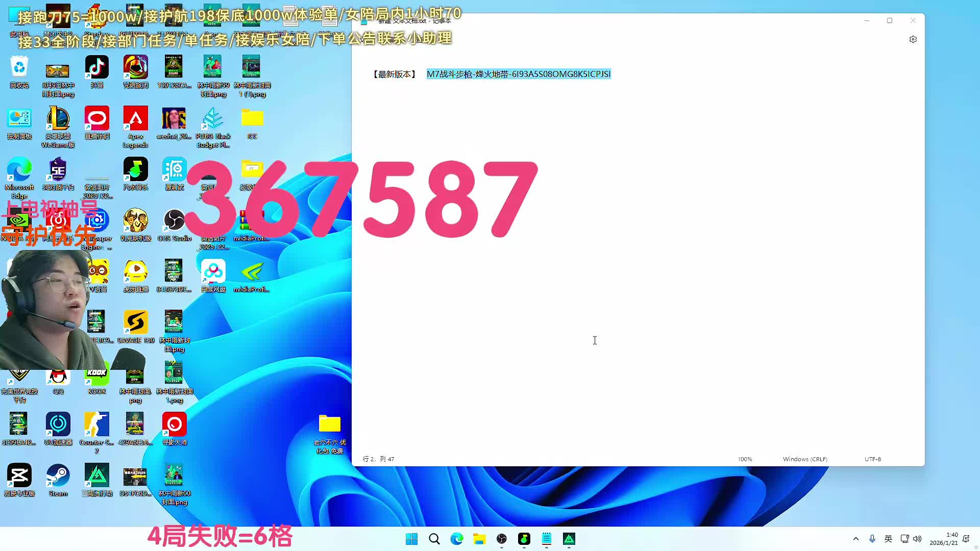
Task: Launch OBS Studio from the desktop
Action: pyautogui.click(x=174, y=221)
